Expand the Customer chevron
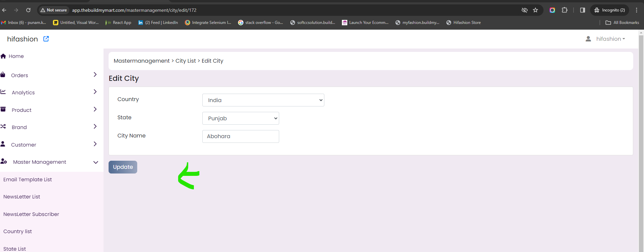Screen dimensions: 644x252 tap(95, 144)
